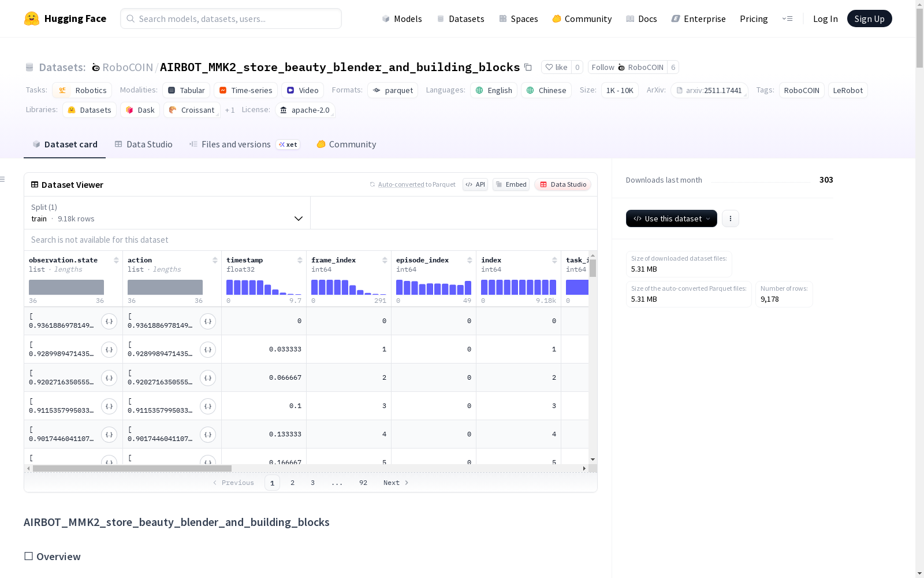Show additional libraries with +1
This screenshot has width=924, height=578.
pyautogui.click(x=230, y=110)
